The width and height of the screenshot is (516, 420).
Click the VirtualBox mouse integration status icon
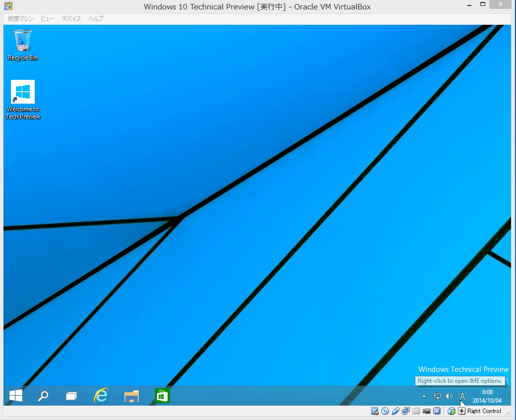coord(452,411)
